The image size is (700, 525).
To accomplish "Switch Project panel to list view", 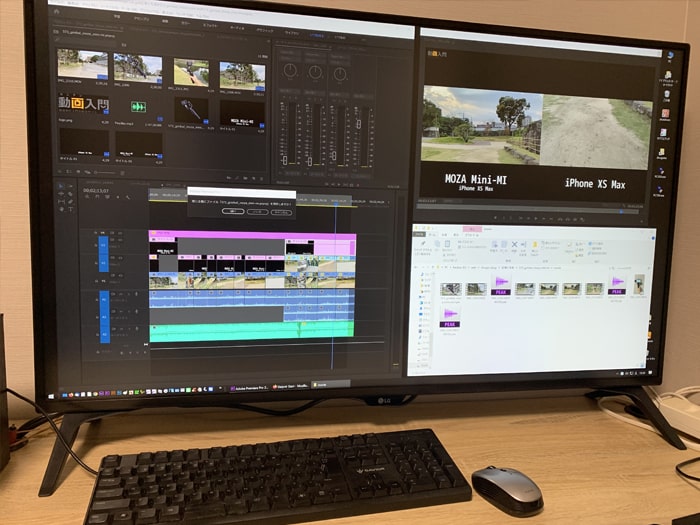I will 69,171.
